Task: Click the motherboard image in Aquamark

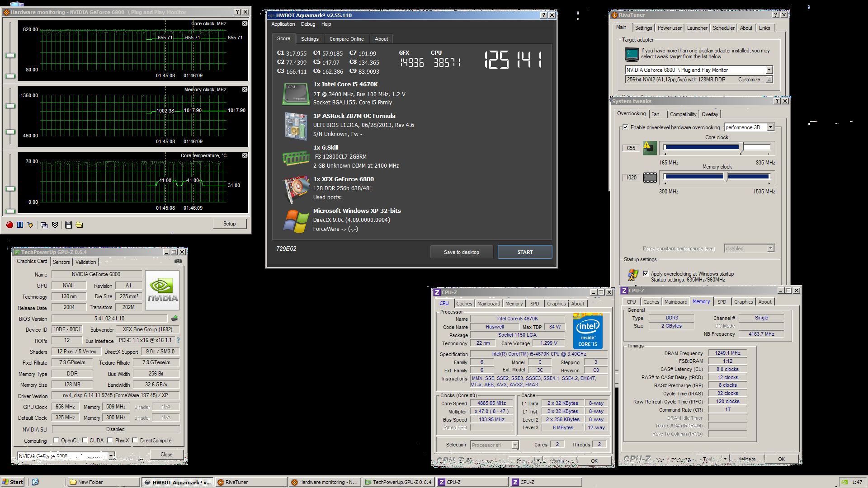Action: coord(296,126)
